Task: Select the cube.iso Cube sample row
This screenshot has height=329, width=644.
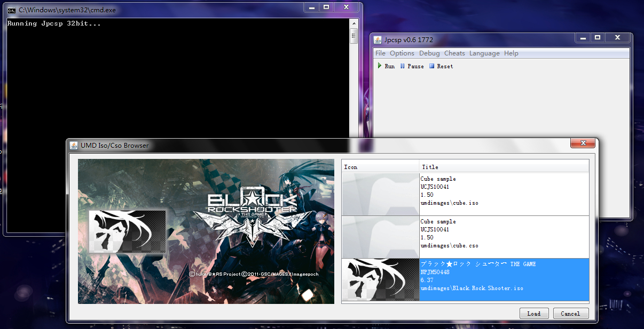Action: coord(465,194)
